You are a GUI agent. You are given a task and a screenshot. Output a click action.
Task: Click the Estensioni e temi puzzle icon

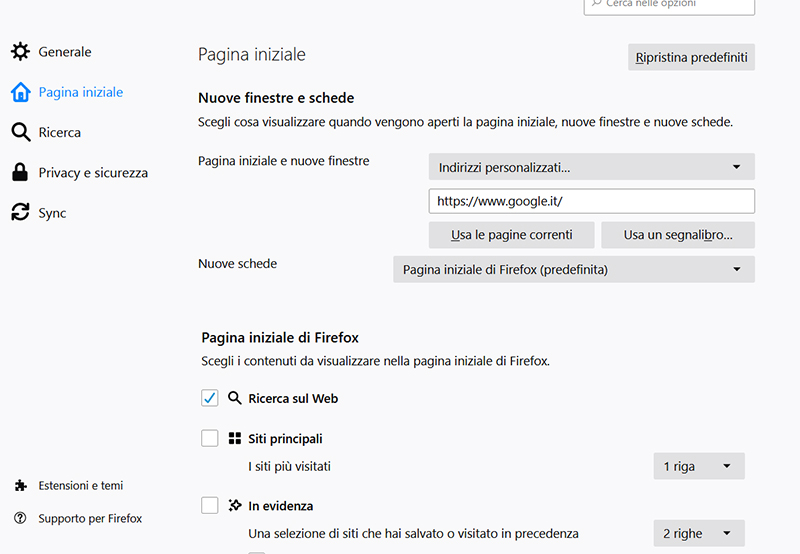point(20,485)
